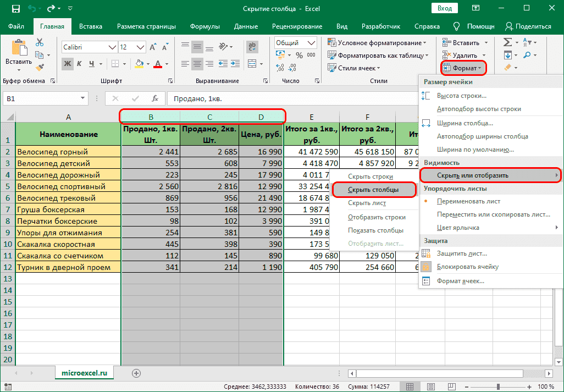564x392 pixels.
Task: Select the Format Painter brush icon
Action: tap(40, 67)
